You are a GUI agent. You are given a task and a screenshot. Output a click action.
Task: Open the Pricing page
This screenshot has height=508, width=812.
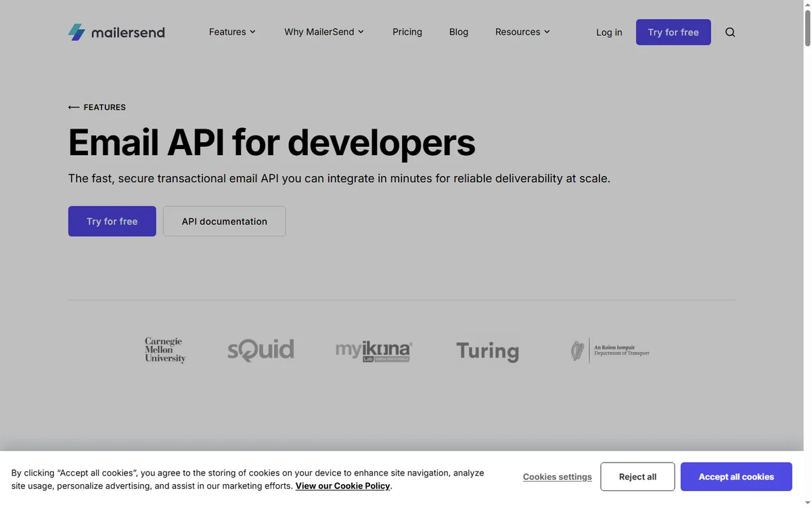[x=407, y=32]
